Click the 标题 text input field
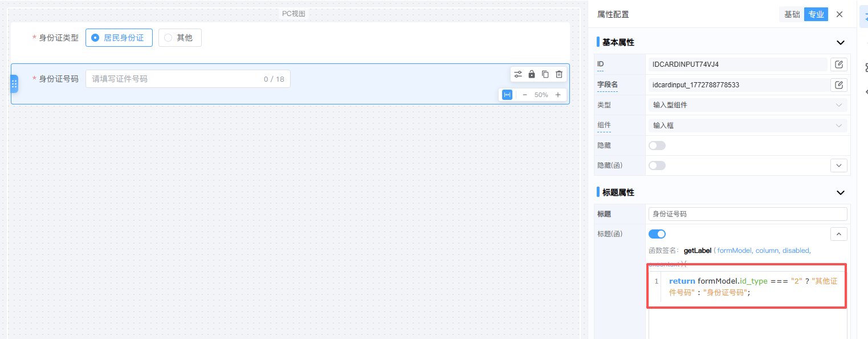Screen dimensions: 868x339 coord(747,214)
